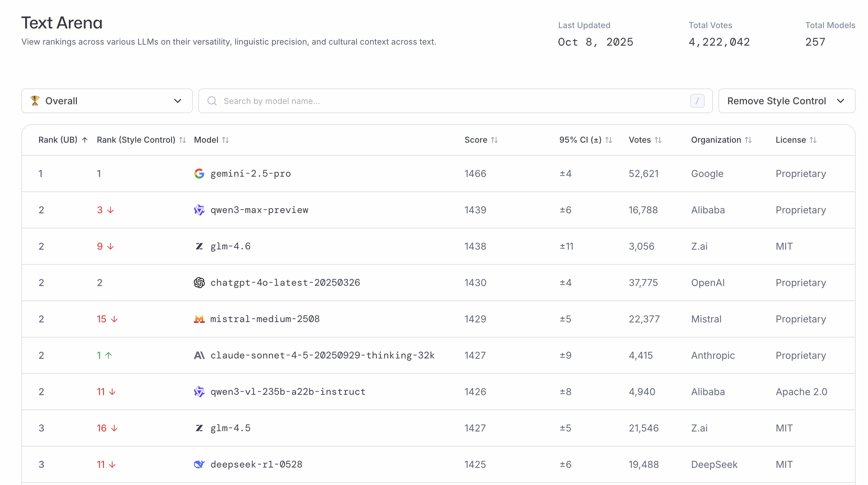Click the slash shortcut badge in search
This screenshot has height=485, width=868.
click(697, 101)
